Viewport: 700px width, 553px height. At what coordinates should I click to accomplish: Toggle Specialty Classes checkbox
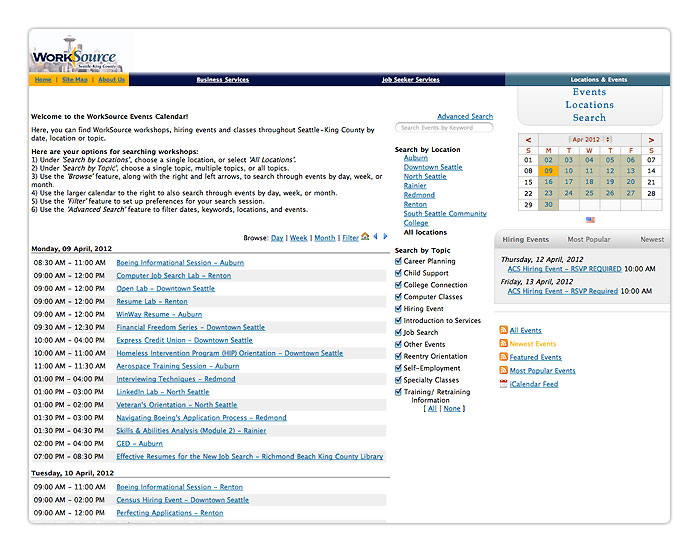(398, 380)
